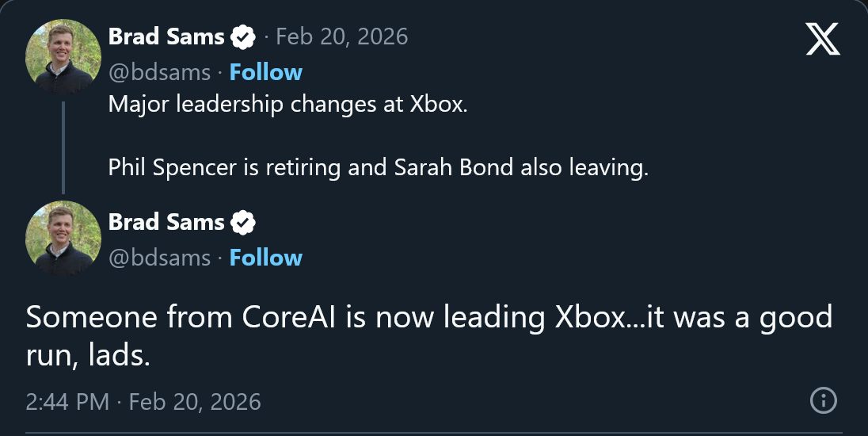Image resolution: width=868 pixels, height=436 pixels.
Task: Click @bdsams handle in the reply tweet
Action: point(159,258)
